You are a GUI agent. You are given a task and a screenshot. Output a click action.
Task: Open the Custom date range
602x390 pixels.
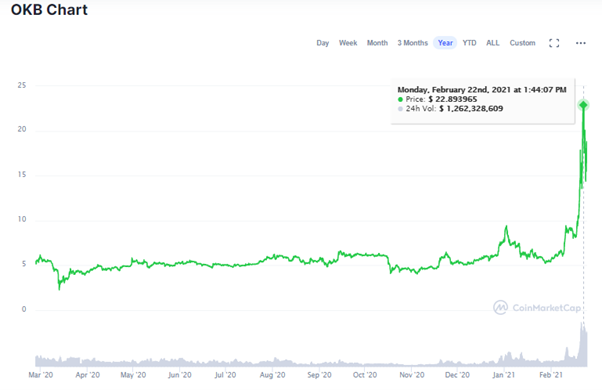coord(522,43)
